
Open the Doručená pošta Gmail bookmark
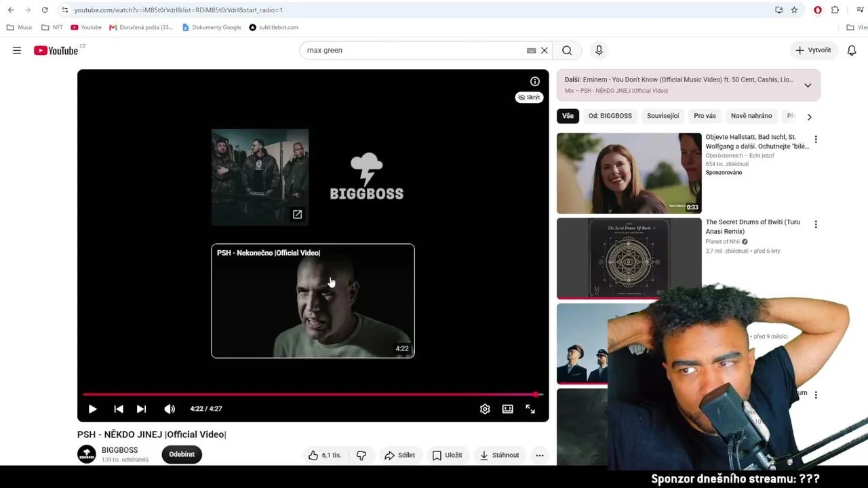point(141,28)
